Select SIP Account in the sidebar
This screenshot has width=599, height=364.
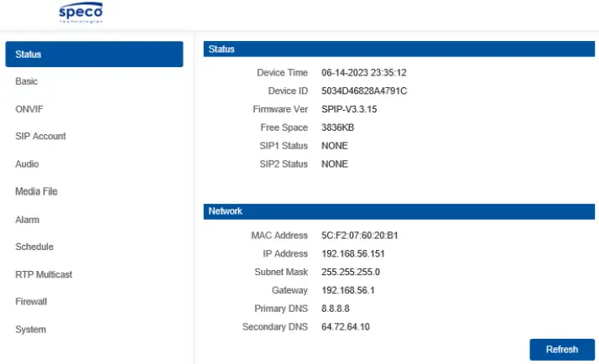tap(40, 136)
